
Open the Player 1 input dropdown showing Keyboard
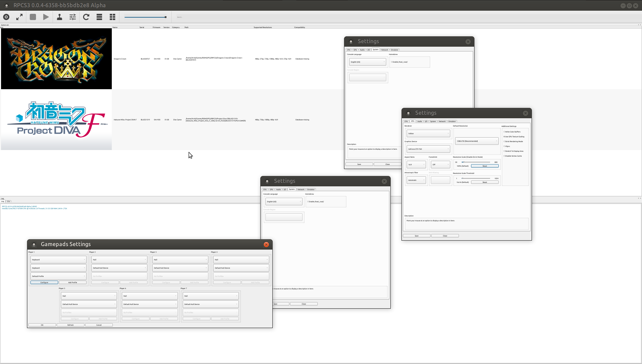(58, 259)
